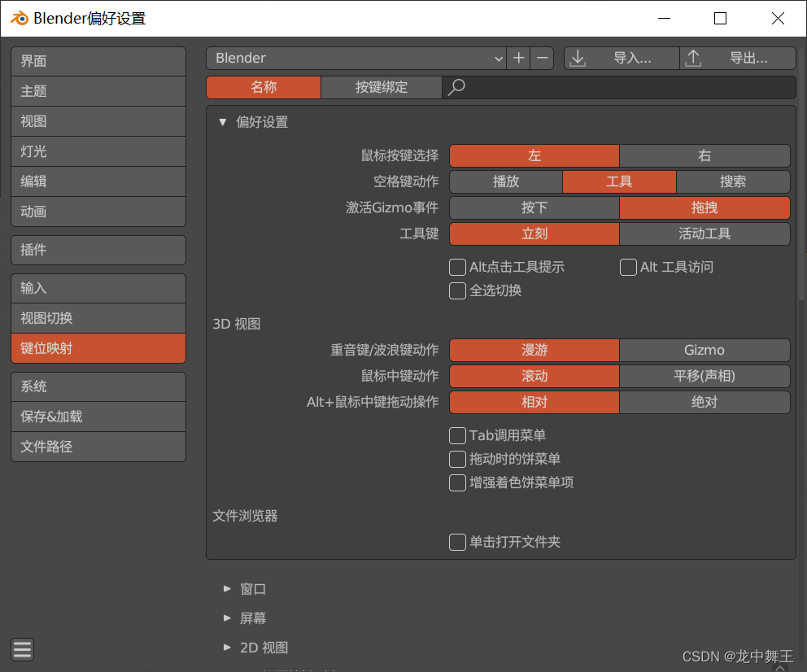Open the 界面 preferences tab

click(x=98, y=61)
